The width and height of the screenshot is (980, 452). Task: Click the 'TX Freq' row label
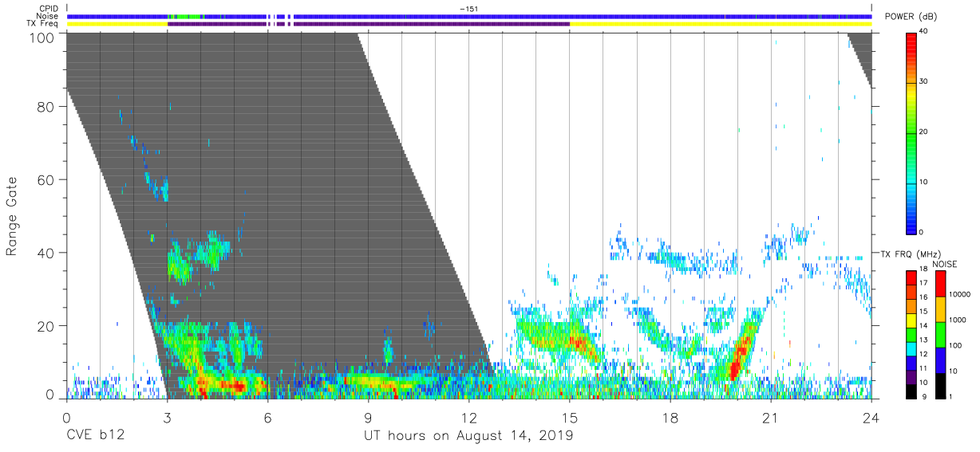43,24
